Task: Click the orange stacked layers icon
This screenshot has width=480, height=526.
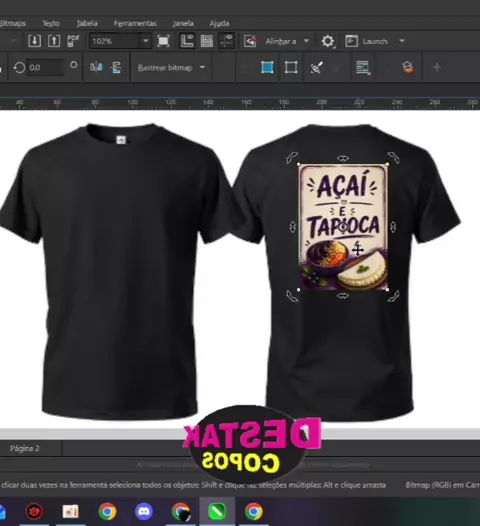Action: pyautogui.click(x=408, y=67)
